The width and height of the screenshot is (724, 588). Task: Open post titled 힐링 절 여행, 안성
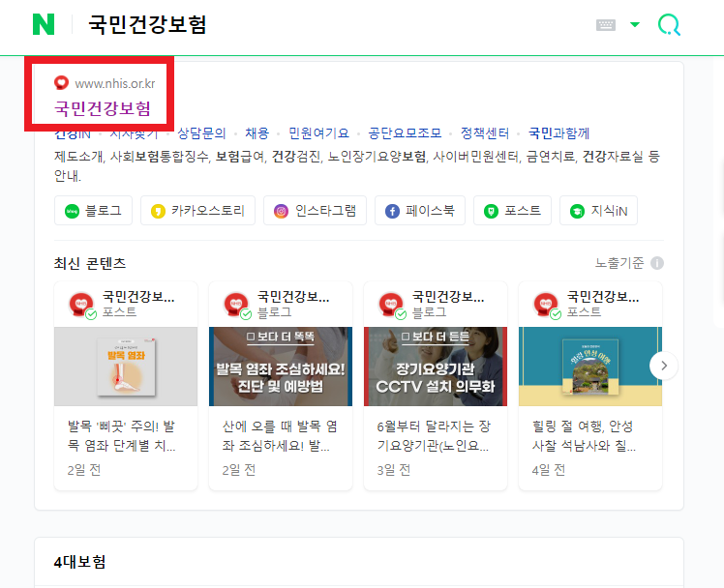point(584,436)
